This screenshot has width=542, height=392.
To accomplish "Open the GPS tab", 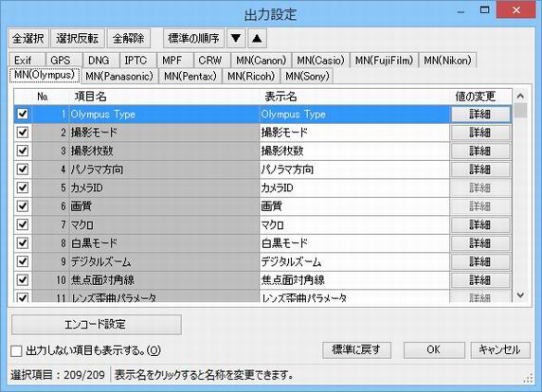I will [x=61, y=61].
